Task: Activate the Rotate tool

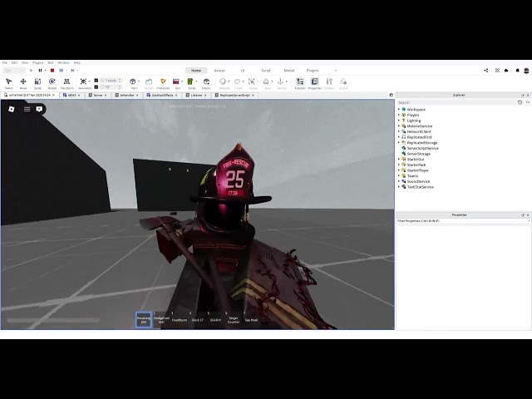Action: 52,83
